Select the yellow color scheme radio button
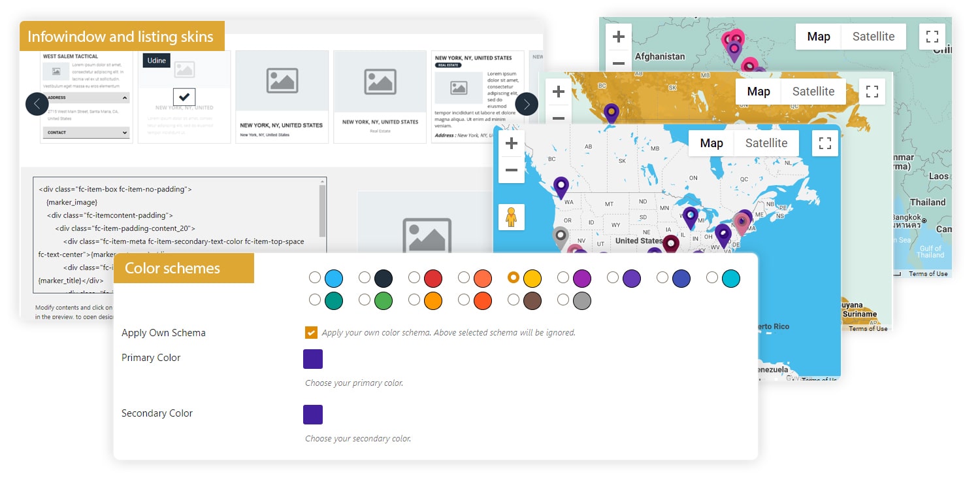Viewport: 980px width, 482px height. pyautogui.click(x=513, y=278)
